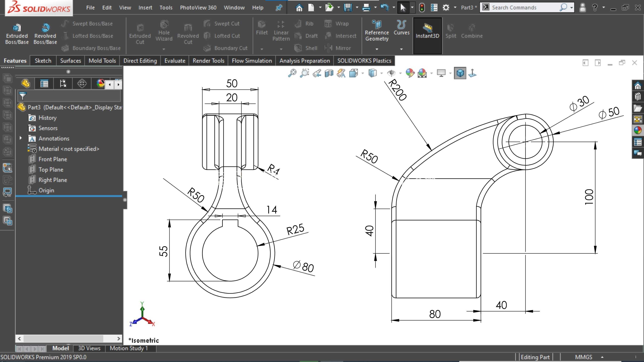Switch to the Surfaces tab
Viewport: 644px width, 362px height.
click(x=70, y=61)
